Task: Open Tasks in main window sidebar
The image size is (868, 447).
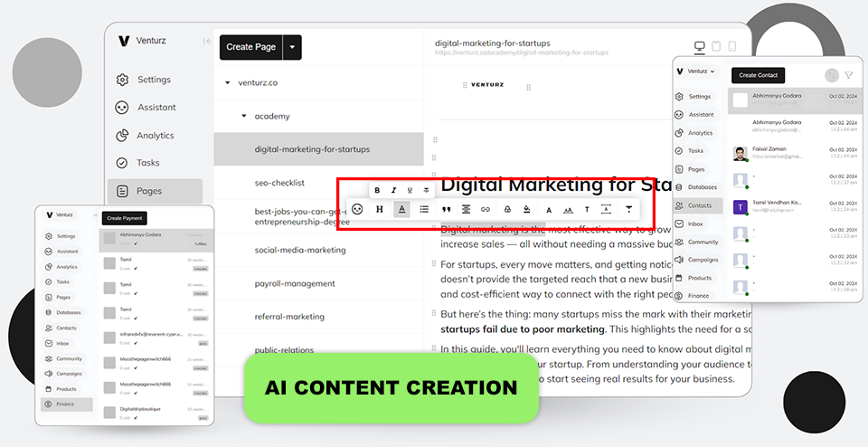Action: (137, 162)
